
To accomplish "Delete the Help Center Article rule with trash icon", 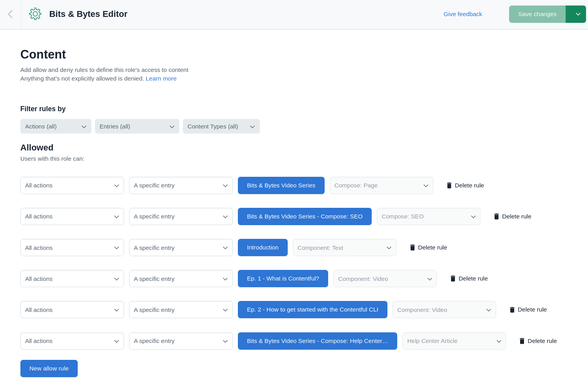I will point(522,341).
